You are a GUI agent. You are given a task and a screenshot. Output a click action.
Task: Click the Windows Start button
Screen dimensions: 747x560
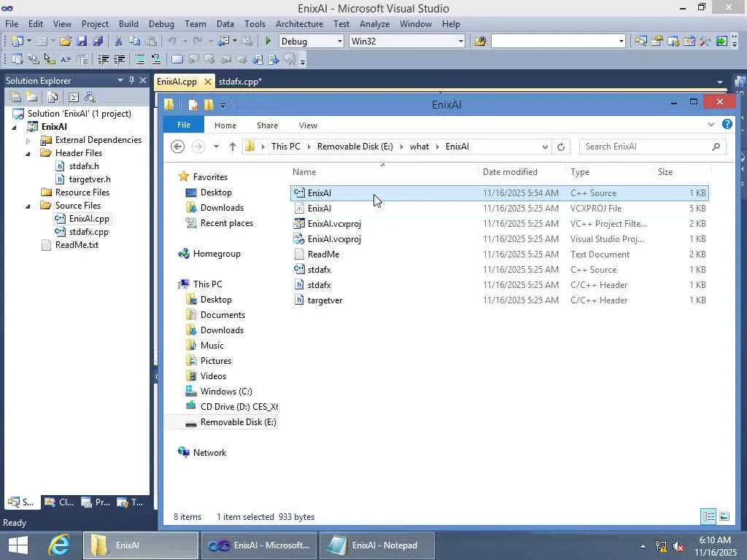tap(18, 545)
